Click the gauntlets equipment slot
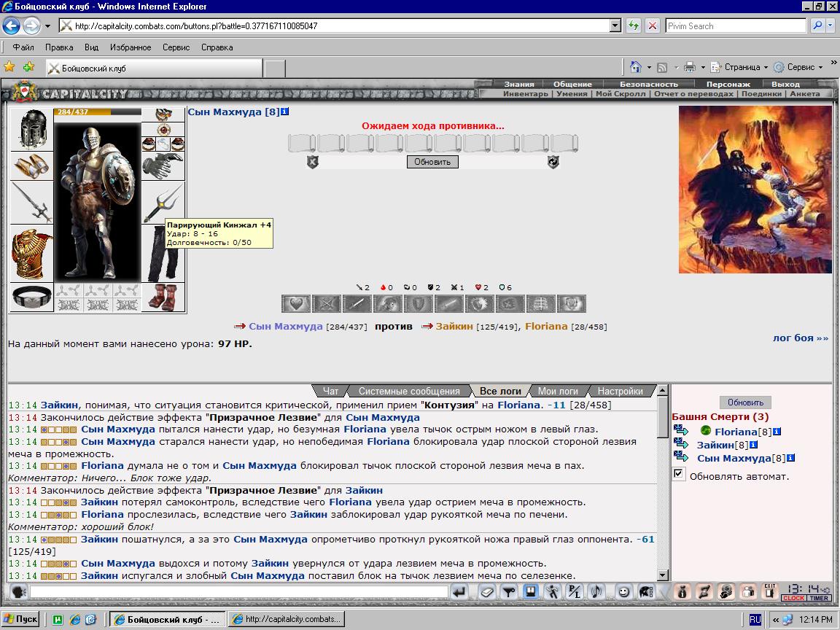Screen dimensions: 840x630 point(163,166)
